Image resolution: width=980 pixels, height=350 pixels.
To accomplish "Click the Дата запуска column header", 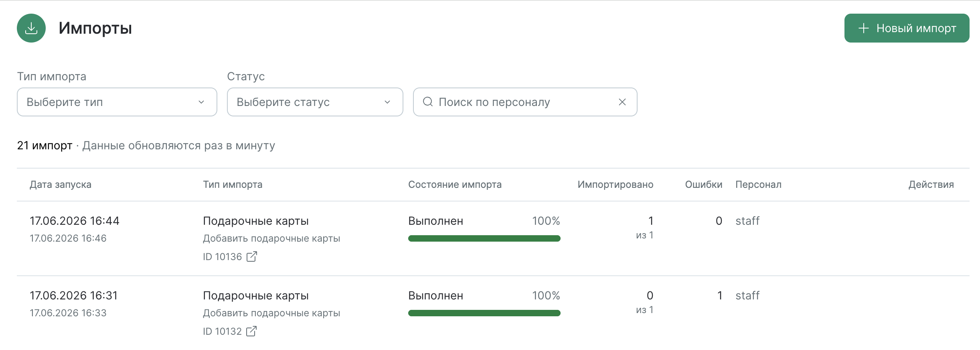I will (x=61, y=185).
